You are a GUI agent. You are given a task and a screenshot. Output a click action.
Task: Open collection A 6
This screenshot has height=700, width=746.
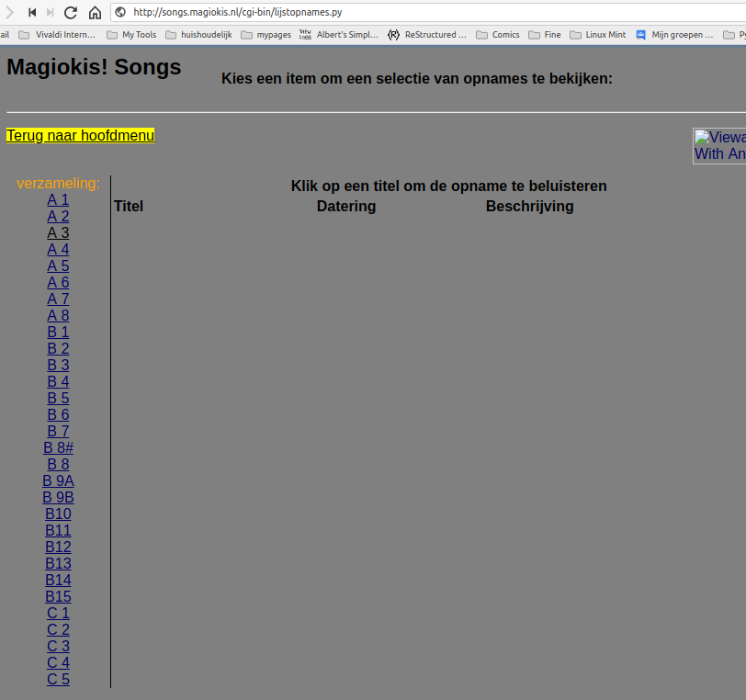pyautogui.click(x=58, y=283)
